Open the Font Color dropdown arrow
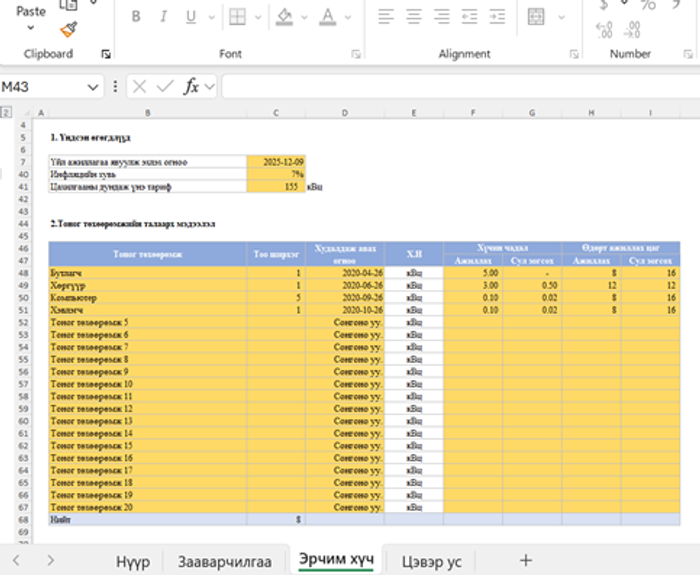This screenshot has width=700, height=575. [x=350, y=17]
